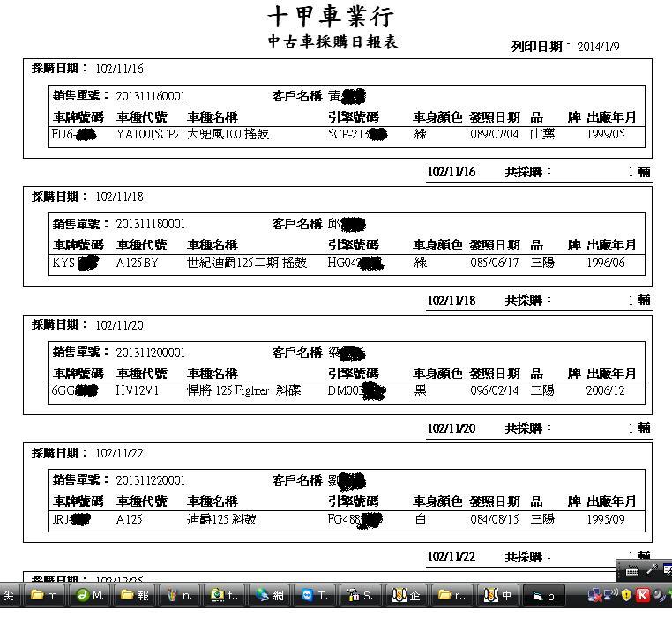Open the on-screen keyboard from IME bar

coord(632,570)
